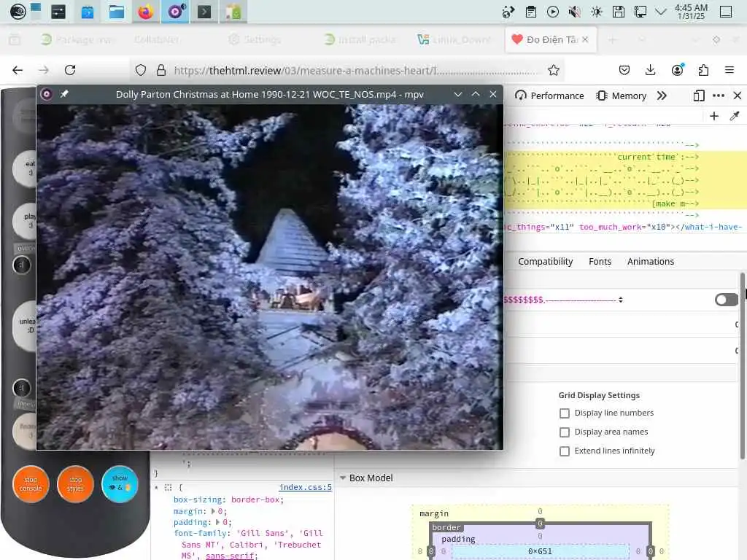
Task: Open the clipboard tray icon
Action: click(x=531, y=12)
